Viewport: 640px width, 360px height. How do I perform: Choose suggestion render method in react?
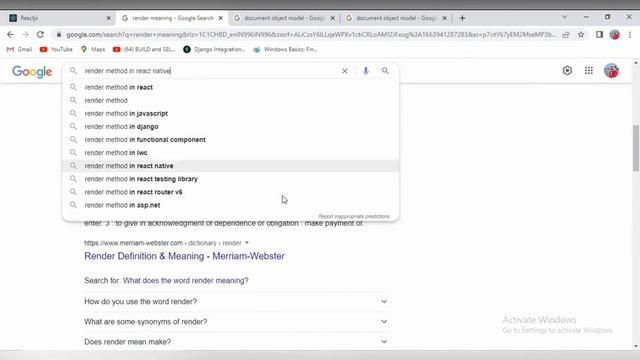click(x=231, y=87)
